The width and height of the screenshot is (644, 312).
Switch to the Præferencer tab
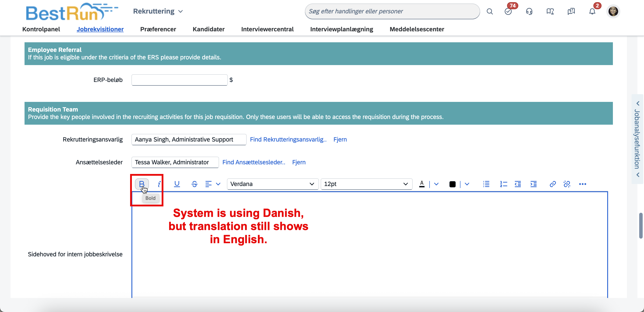pos(158,29)
